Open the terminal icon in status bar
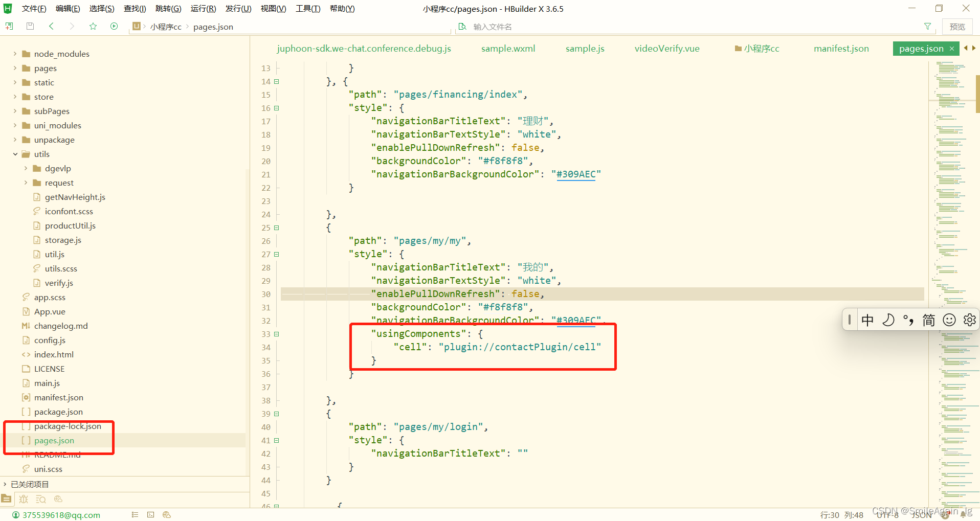This screenshot has width=980, height=521. click(x=150, y=515)
